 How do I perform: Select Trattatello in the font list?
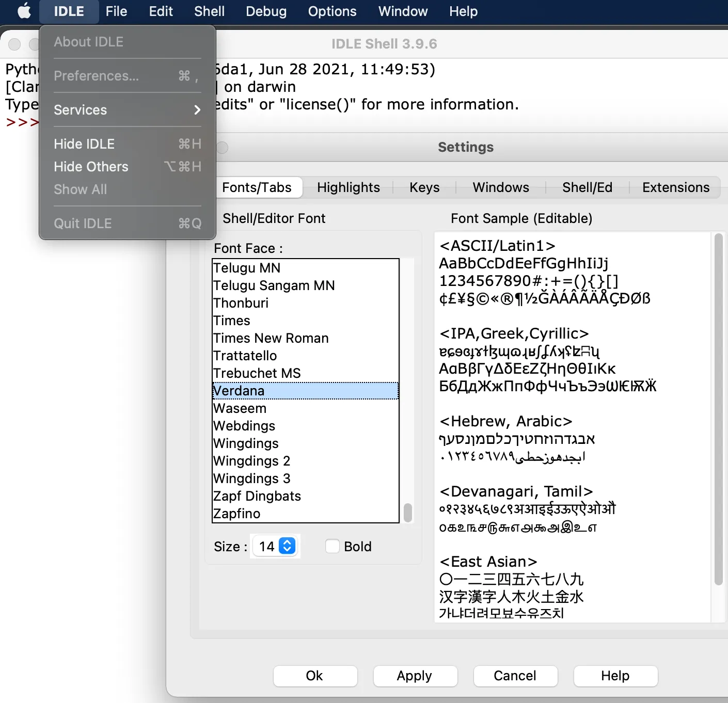pos(306,356)
